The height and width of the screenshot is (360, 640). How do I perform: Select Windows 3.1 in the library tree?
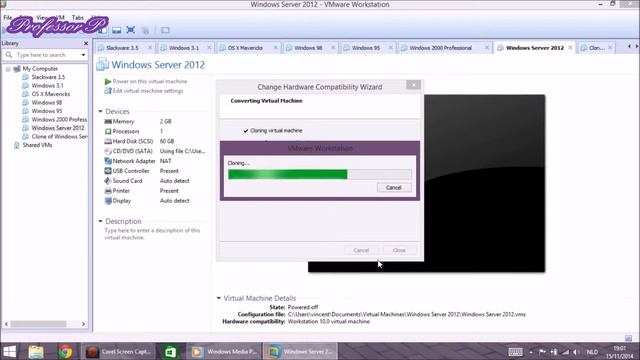[47, 85]
